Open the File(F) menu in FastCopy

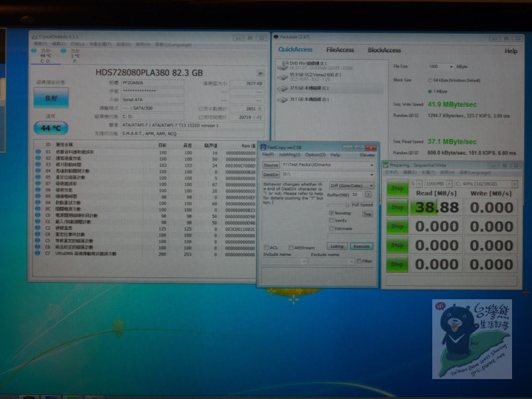[268, 155]
